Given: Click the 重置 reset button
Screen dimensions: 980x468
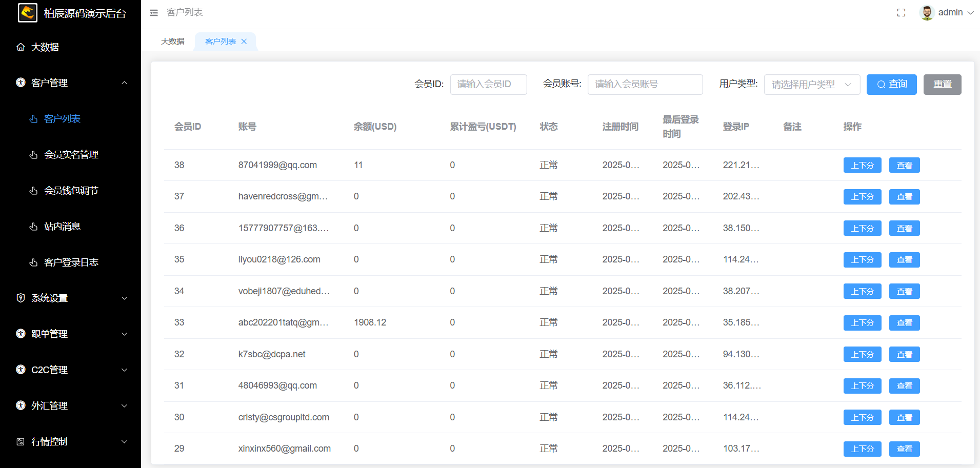Looking at the screenshot, I should 943,85.
